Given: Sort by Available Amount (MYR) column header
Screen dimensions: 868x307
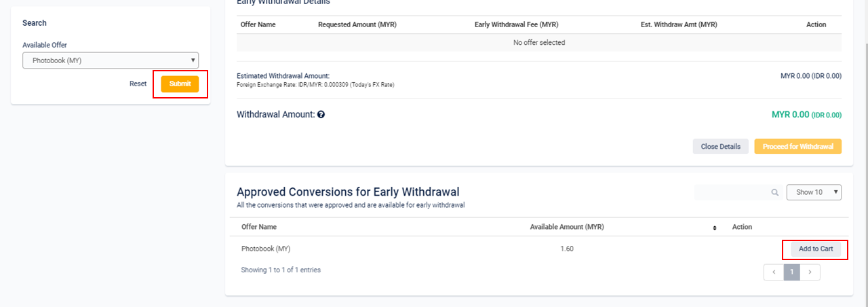Looking at the screenshot, I should 567,227.
